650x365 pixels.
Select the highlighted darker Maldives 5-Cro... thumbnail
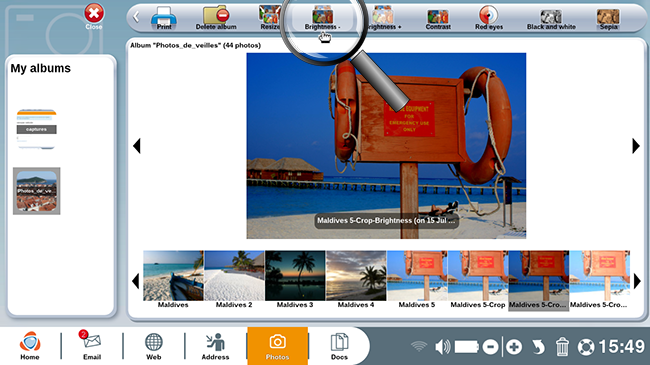click(x=538, y=280)
